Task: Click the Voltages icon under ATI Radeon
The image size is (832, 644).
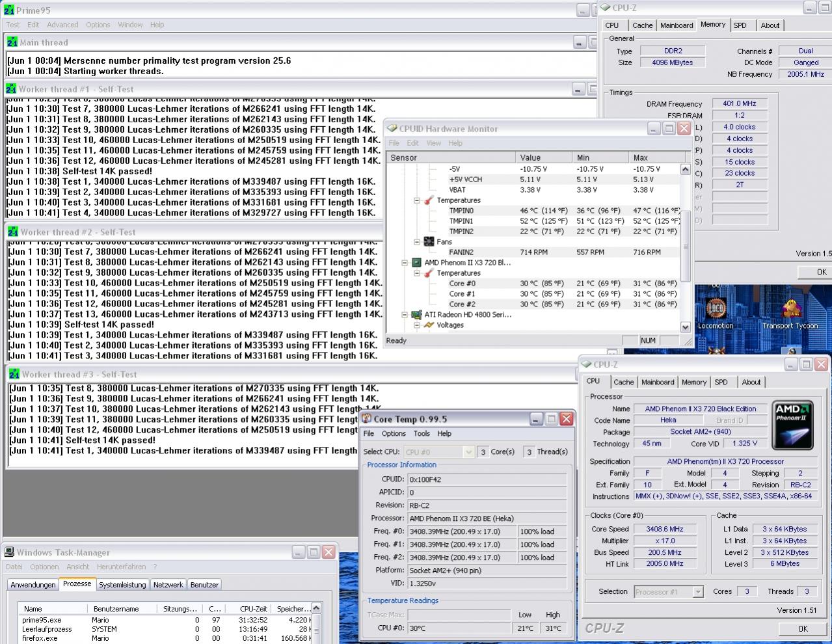Action: point(429,325)
